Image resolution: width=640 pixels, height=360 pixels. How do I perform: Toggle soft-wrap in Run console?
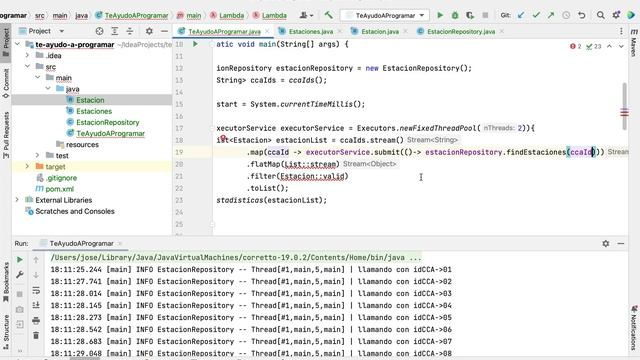point(36,290)
